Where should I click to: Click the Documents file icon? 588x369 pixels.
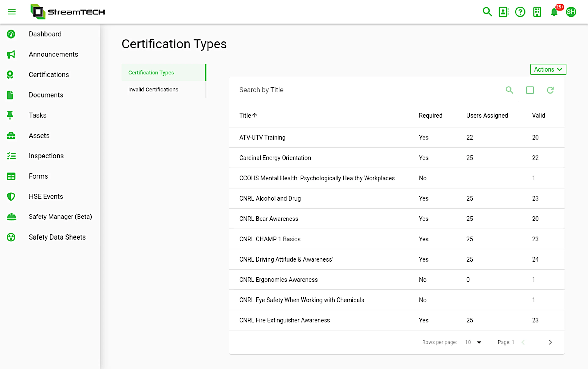click(10, 95)
